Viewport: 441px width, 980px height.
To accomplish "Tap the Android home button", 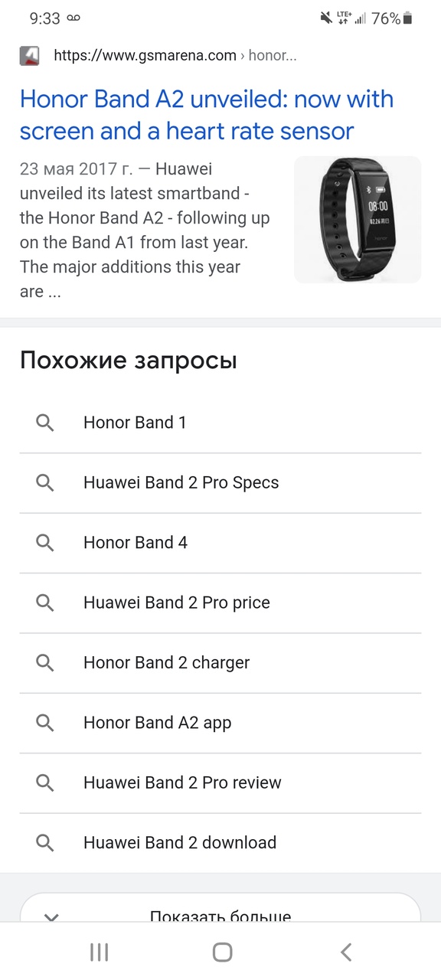I will [x=222, y=952].
